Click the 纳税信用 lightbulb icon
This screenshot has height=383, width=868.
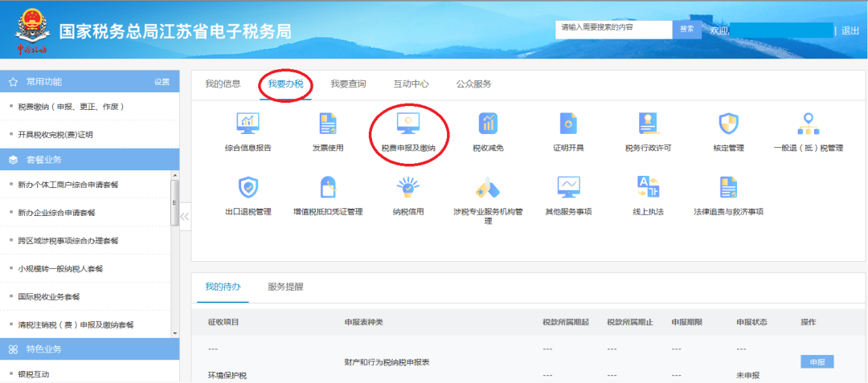tap(408, 188)
